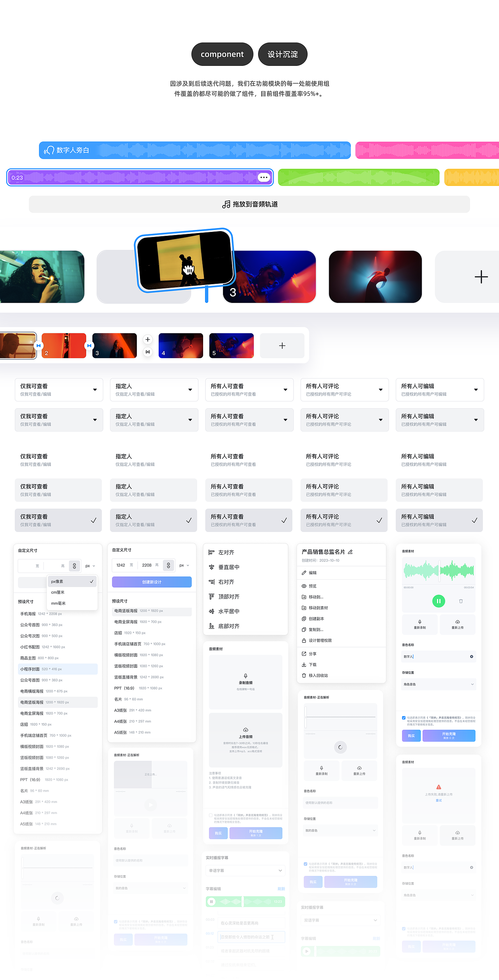
Task: Choose 移入回收站 from the menu
Action: (x=342, y=676)
